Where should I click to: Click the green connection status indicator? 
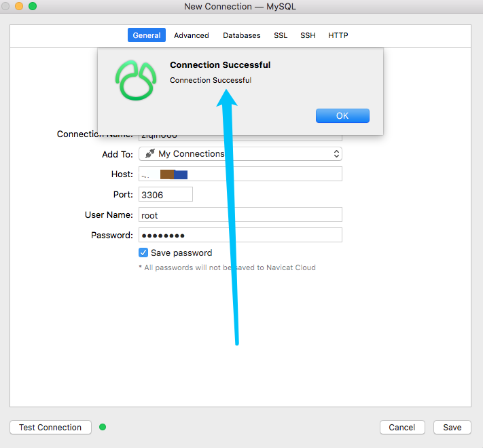click(103, 427)
